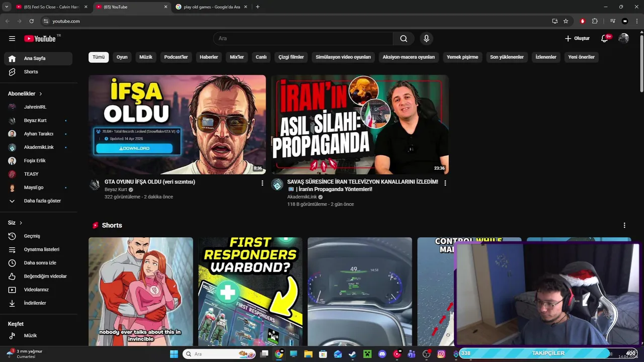Click the Windows Start button

(x=174, y=354)
